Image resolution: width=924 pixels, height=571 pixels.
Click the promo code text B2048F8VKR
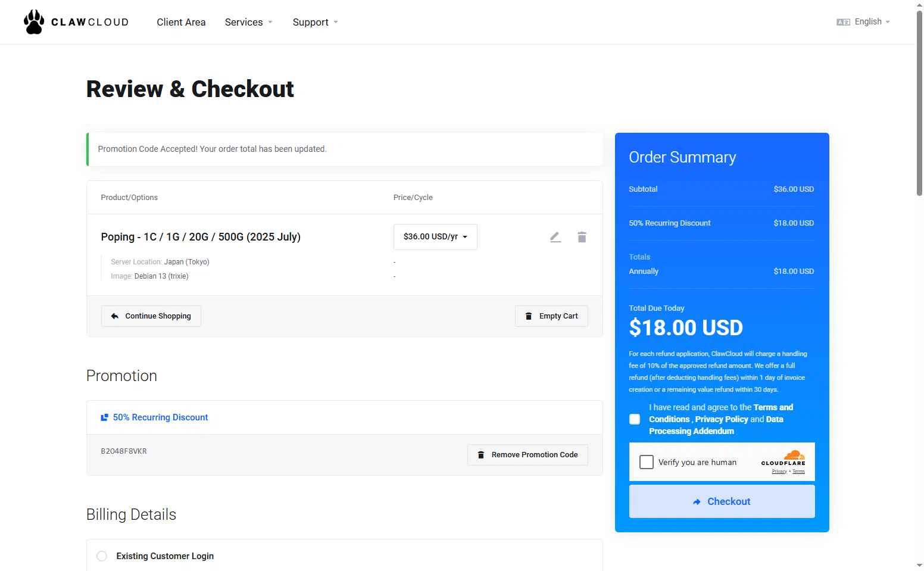coord(124,451)
